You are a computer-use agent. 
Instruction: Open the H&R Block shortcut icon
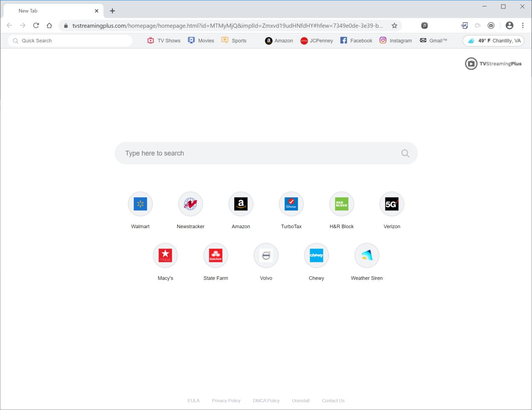coord(342,204)
